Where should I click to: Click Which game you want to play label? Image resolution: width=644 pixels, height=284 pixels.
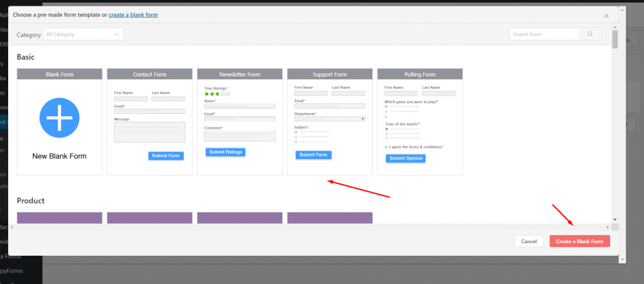tap(411, 102)
